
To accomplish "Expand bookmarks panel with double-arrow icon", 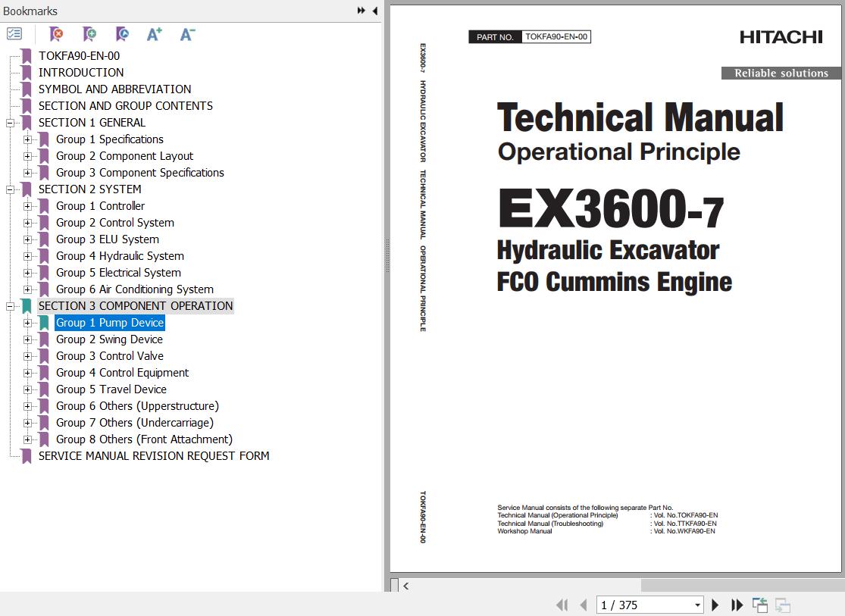I will (361, 11).
